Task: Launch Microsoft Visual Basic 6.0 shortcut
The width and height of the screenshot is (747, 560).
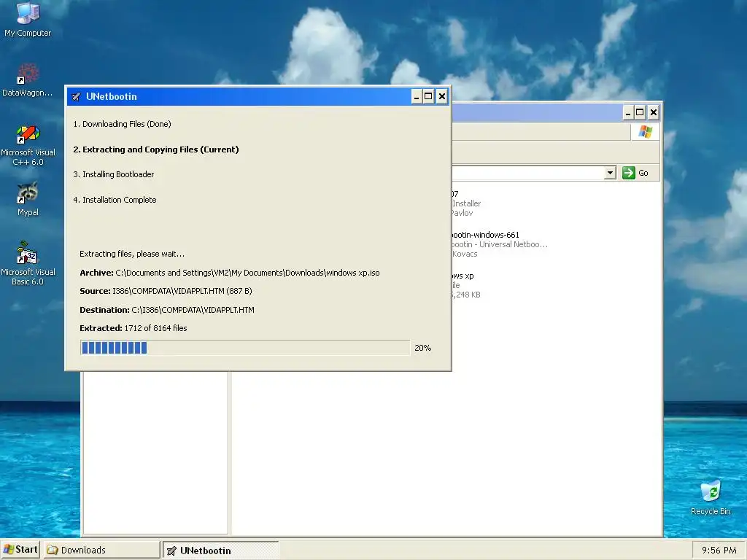Action: click(x=28, y=263)
